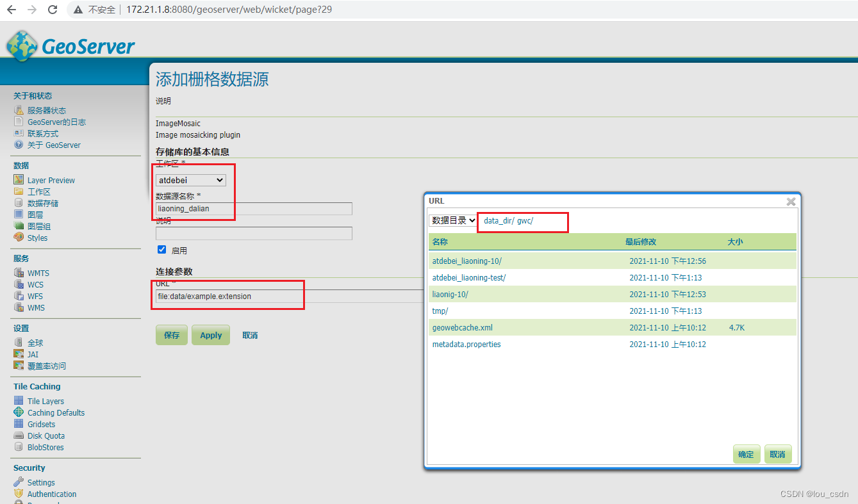The image size is (858, 504).
Task: Open the liaonig-10/ folder
Action: pyautogui.click(x=450, y=294)
